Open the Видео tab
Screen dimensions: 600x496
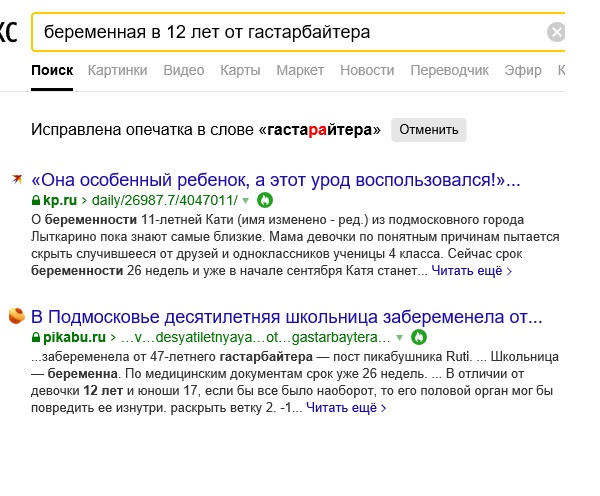184,70
